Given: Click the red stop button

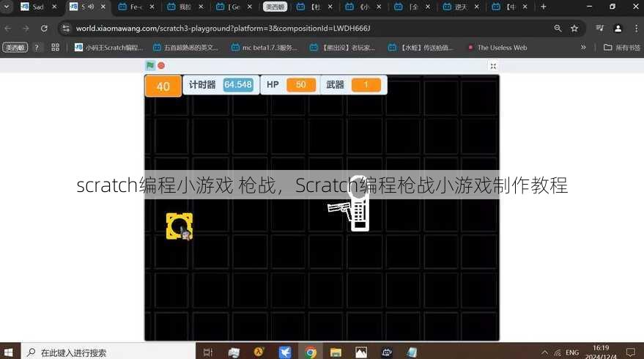Looking at the screenshot, I should pos(161,65).
